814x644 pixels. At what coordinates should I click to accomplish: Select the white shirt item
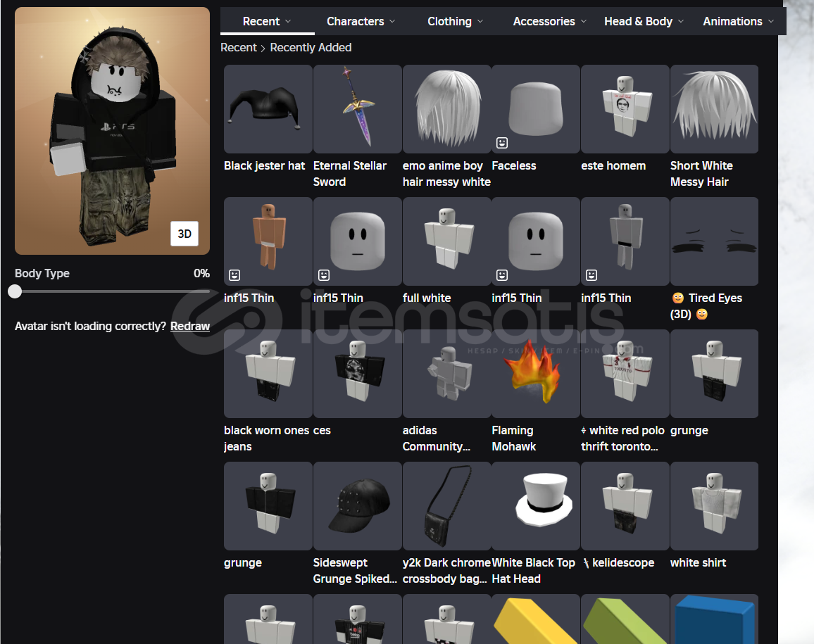coord(714,506)
